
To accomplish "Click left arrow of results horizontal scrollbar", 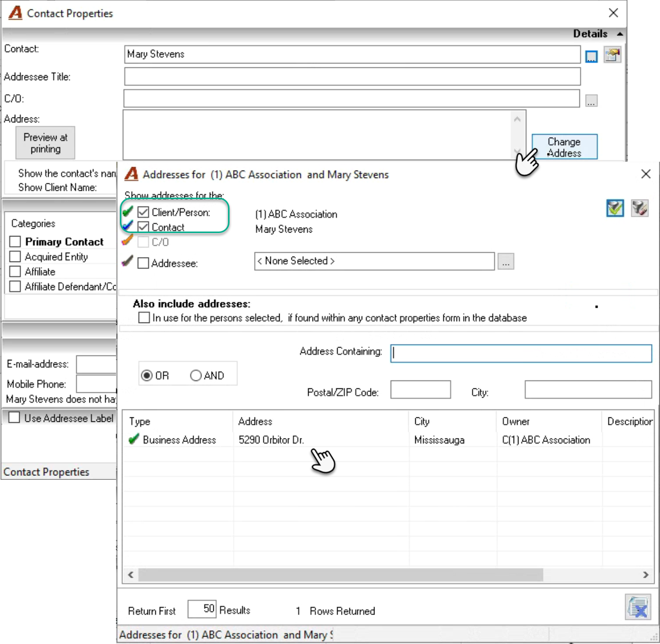I will 131,574.
